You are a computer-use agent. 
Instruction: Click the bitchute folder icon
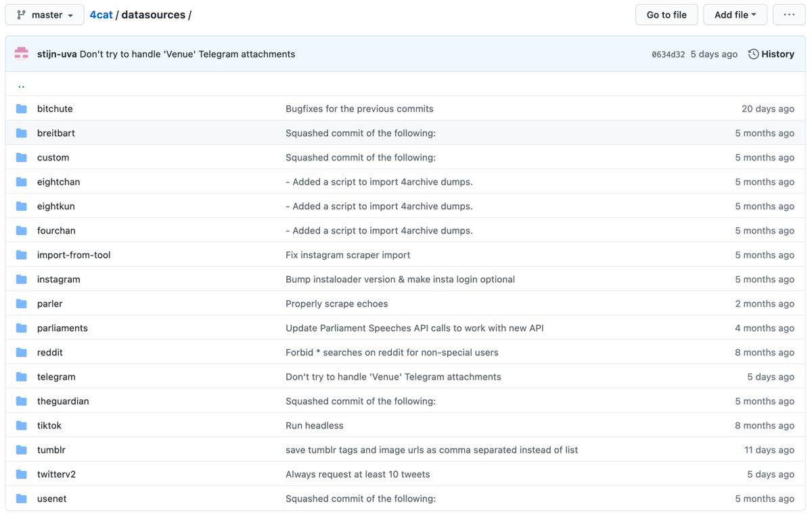pyautogui.click(x=22, y=109)
